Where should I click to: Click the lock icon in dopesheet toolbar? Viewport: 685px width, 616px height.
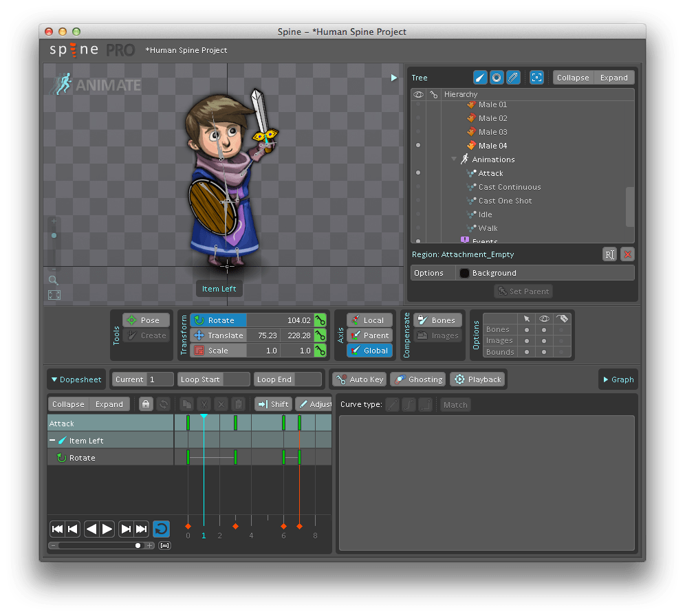point(146,404)
